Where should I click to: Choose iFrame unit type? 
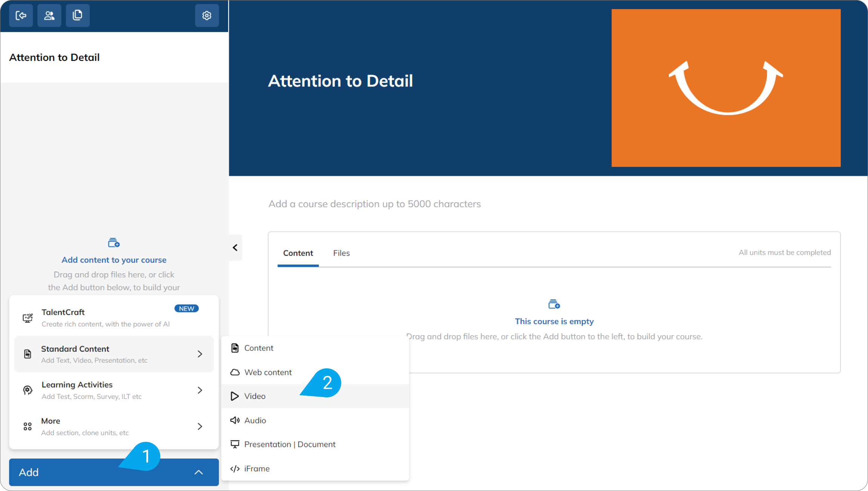tap(315, 469)
